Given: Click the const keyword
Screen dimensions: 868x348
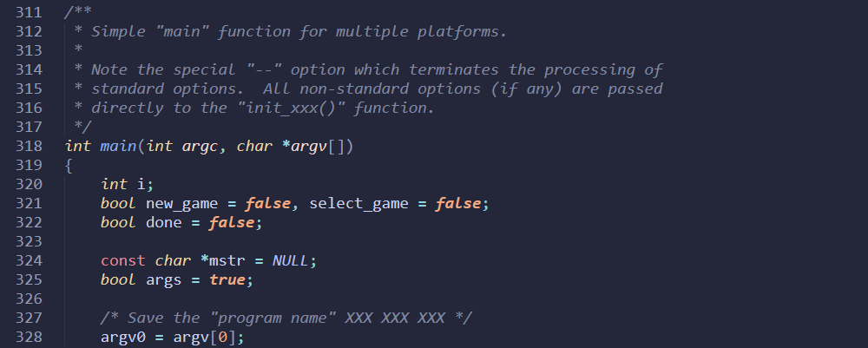Looking at the screenshot, I should point(123,260).
